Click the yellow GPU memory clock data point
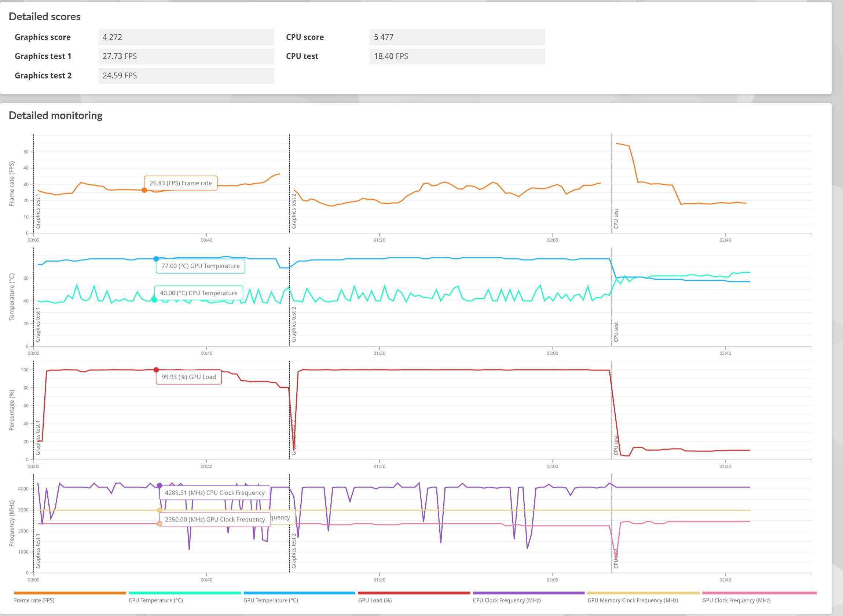 tap(159, 510)
